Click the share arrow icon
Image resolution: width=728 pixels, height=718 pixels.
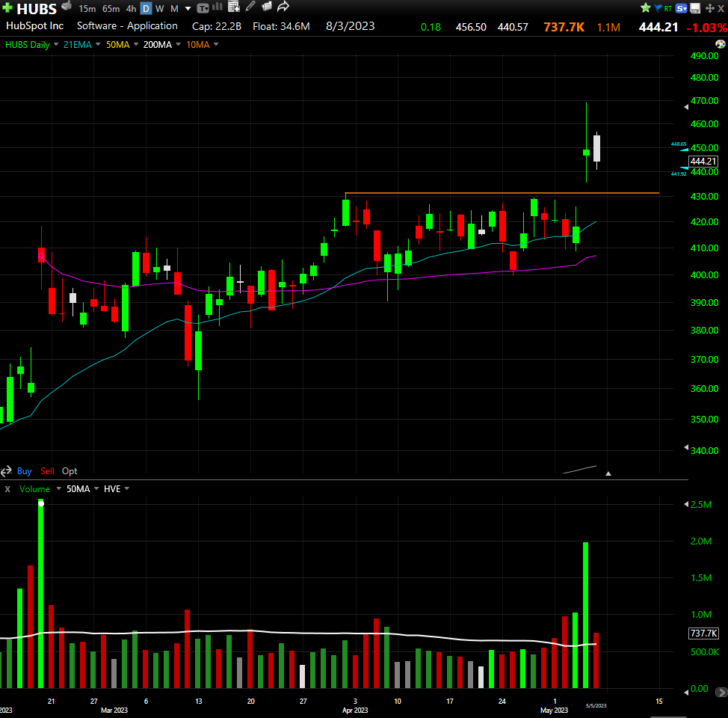[283, 7]
